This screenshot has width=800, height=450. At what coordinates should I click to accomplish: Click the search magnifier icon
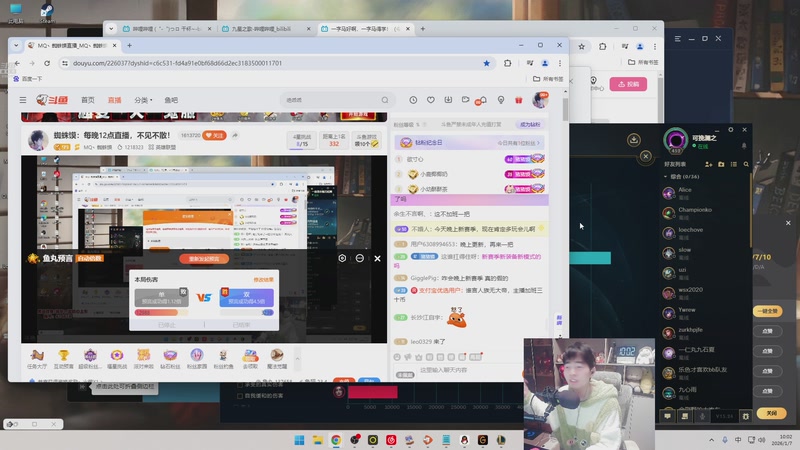pyautogui.click(x=385, y=100)
